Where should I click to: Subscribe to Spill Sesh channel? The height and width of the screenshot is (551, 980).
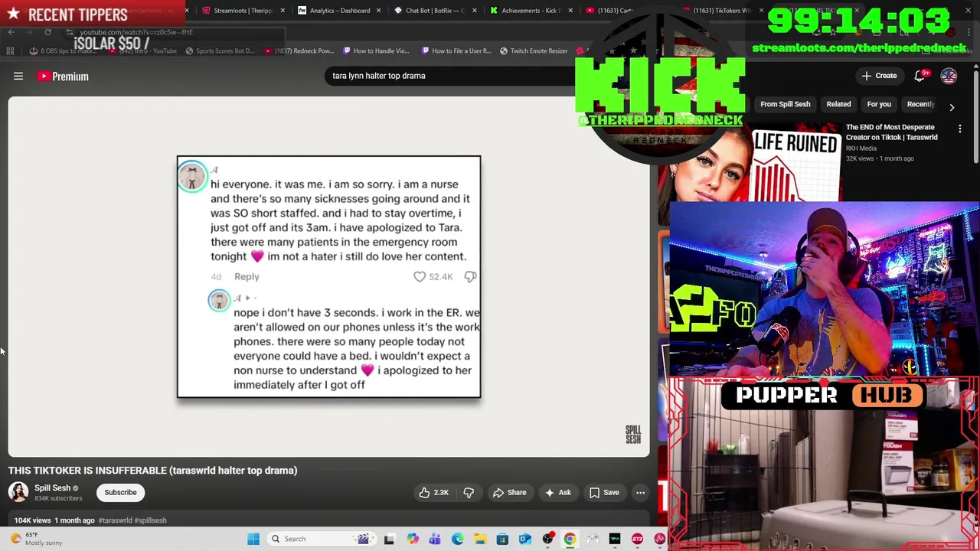click(x=120, y=493)
